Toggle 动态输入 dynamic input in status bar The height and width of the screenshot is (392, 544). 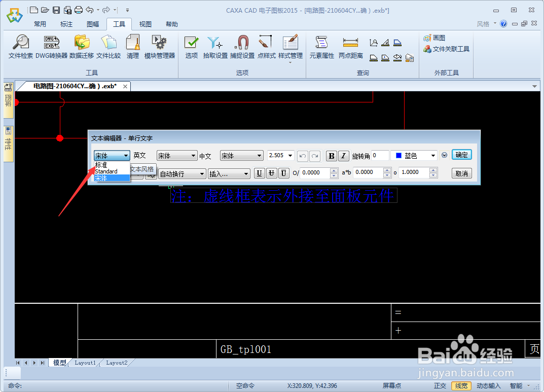pyautogui.click(x=489, y=386)
